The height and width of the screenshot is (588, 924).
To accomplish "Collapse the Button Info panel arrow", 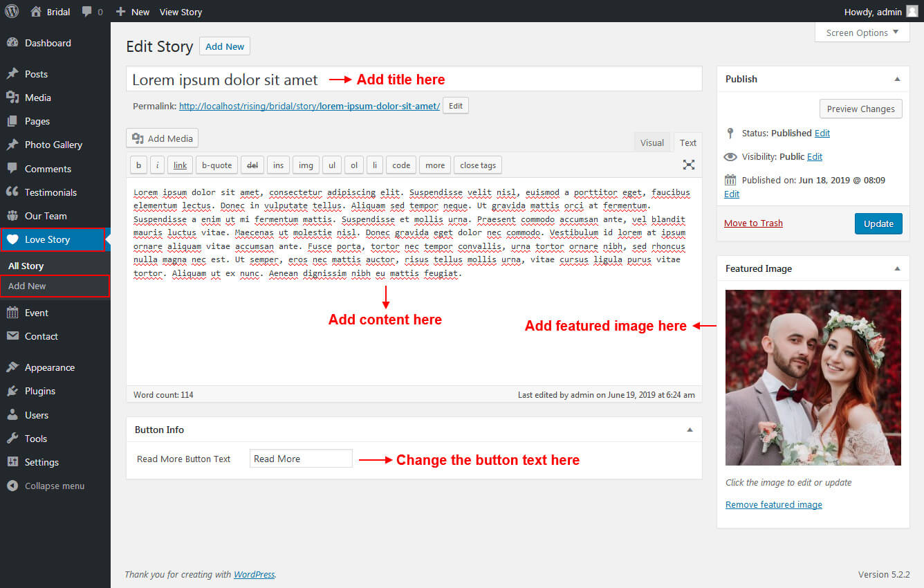I will 689,430.
